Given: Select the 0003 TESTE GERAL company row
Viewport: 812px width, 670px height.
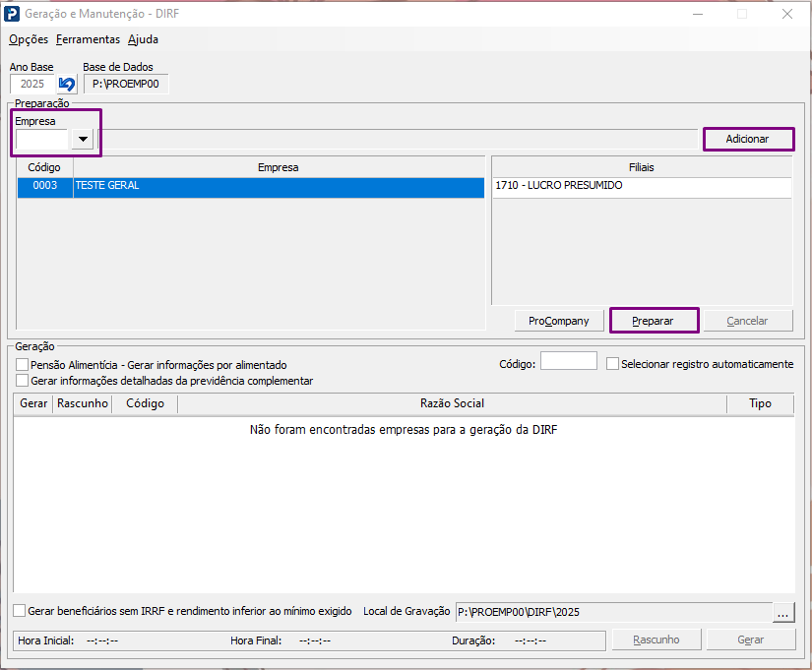Looking at the screenshot, I should point(251,185).
